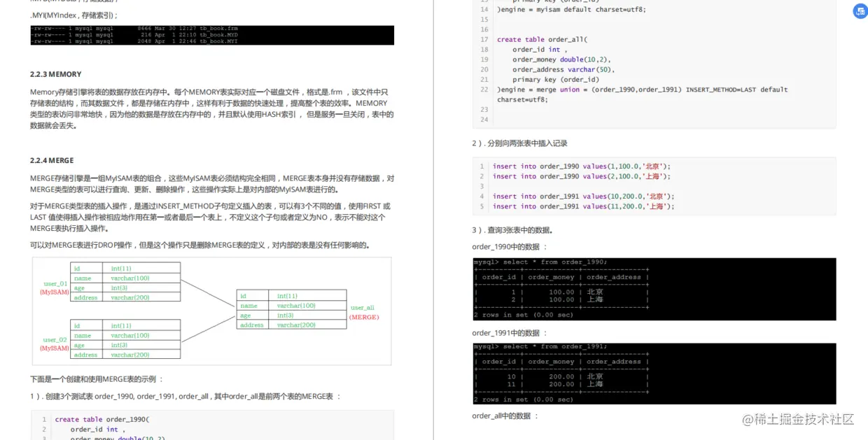Click the "order_1990中的数据" caption
This screenshot has width=868, height=440.
pos(510,246)
